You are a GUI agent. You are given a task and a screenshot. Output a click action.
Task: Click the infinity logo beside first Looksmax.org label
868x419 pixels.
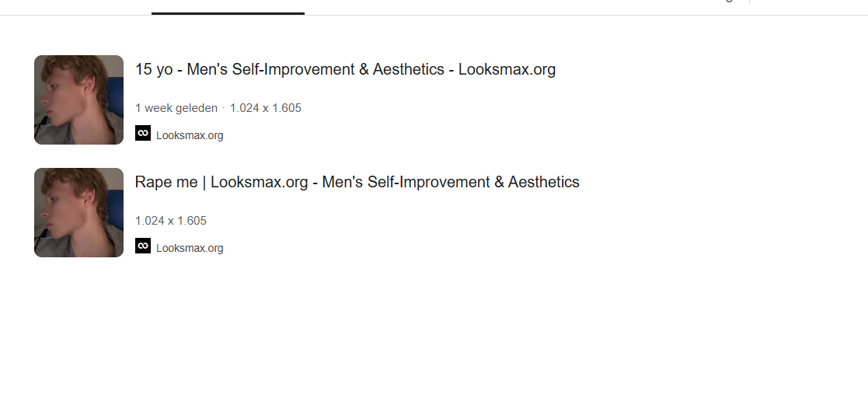pos(143,134)
